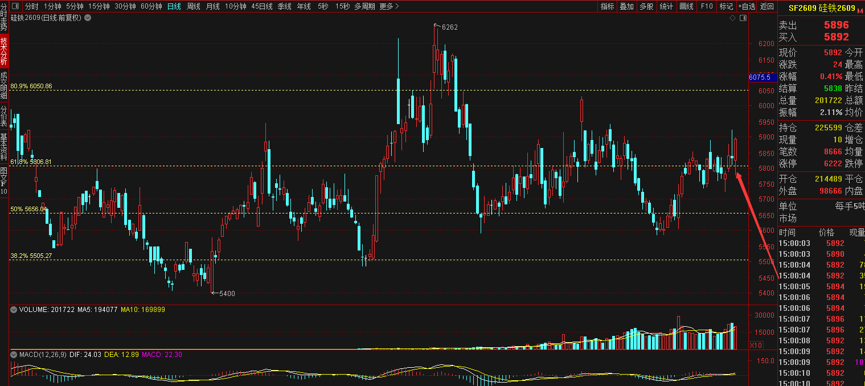
Task: Expand the 更多 > periods menu
Action: [x=389, y=7]
